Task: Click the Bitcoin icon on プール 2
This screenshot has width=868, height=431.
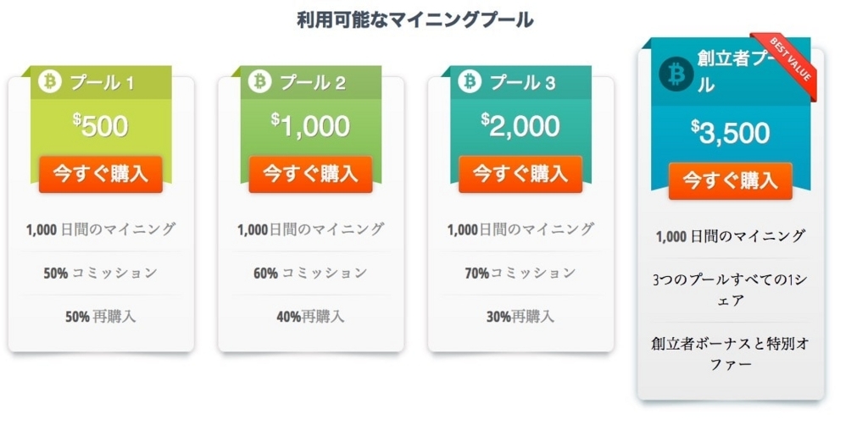Action: coord(259,82)
